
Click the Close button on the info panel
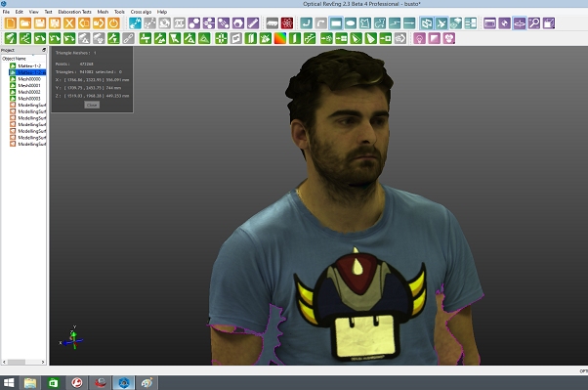(x=92, y=106)
